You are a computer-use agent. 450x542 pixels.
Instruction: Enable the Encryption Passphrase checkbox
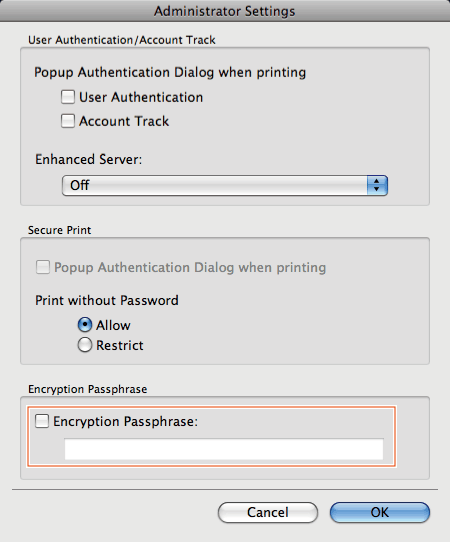point(42,421)
